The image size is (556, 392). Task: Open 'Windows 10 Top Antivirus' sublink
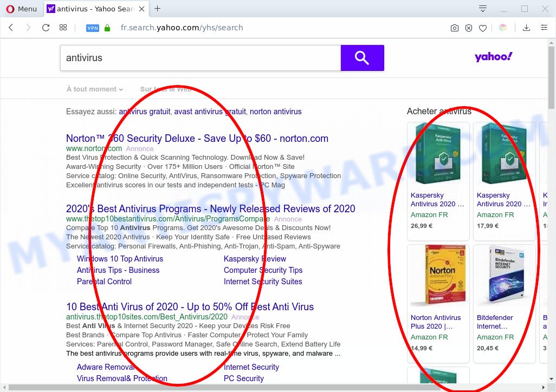coord(120,259)
